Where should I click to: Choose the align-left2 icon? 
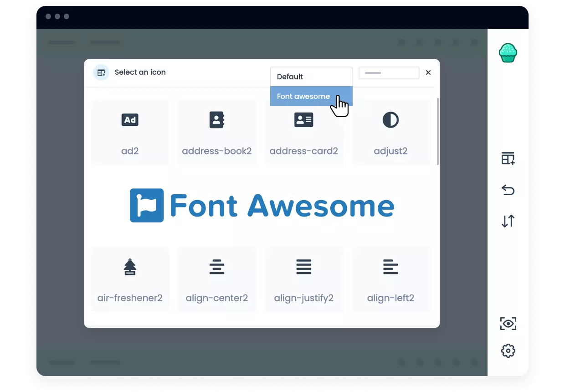pyautogui.click(x=390, y=279)
